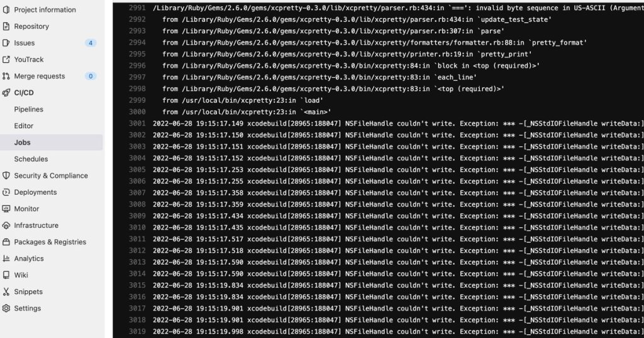This screenshot has width=644, height=338.
Task: Open the CI/CD Editor page
Action: (23, 126)
